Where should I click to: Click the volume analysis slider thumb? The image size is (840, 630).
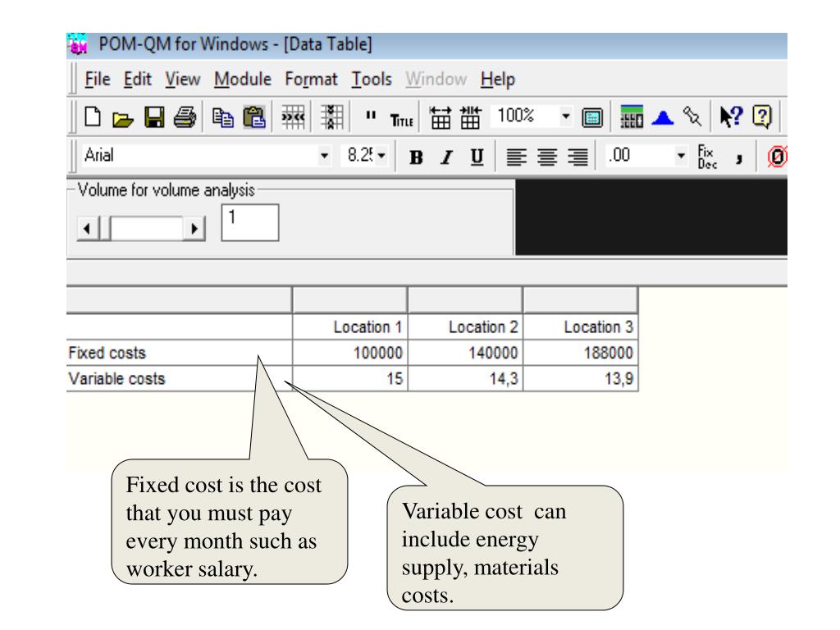coord(104,229)
